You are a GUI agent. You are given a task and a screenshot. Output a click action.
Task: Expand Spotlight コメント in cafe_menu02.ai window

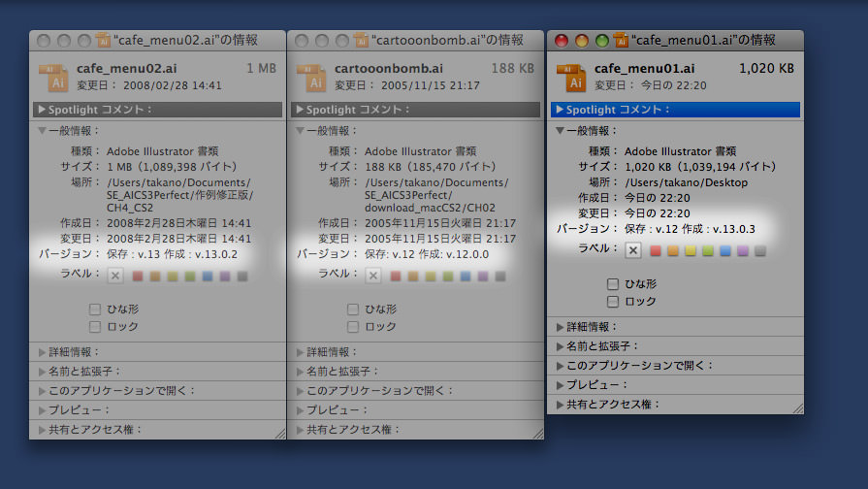(42, 110)
